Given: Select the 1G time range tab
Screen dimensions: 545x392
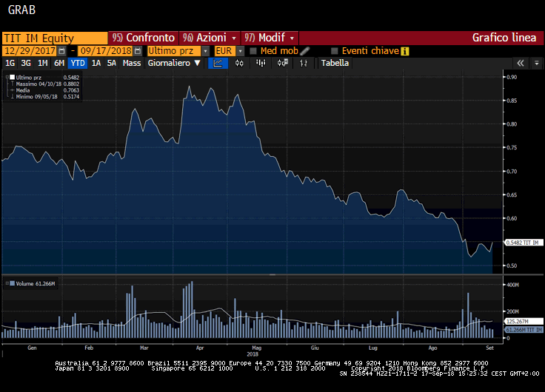Looking at the screenshot, I should (x=10, y=63).
